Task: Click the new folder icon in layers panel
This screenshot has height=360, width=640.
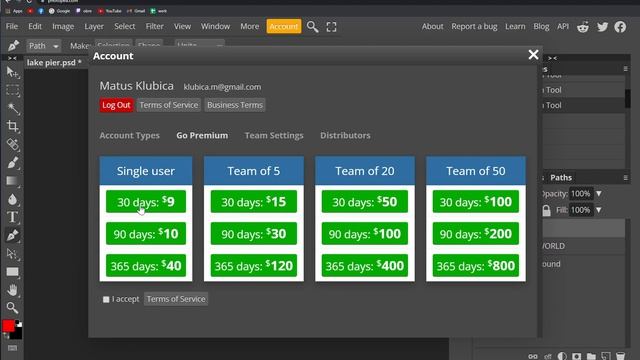Action: tap(591, 356)
